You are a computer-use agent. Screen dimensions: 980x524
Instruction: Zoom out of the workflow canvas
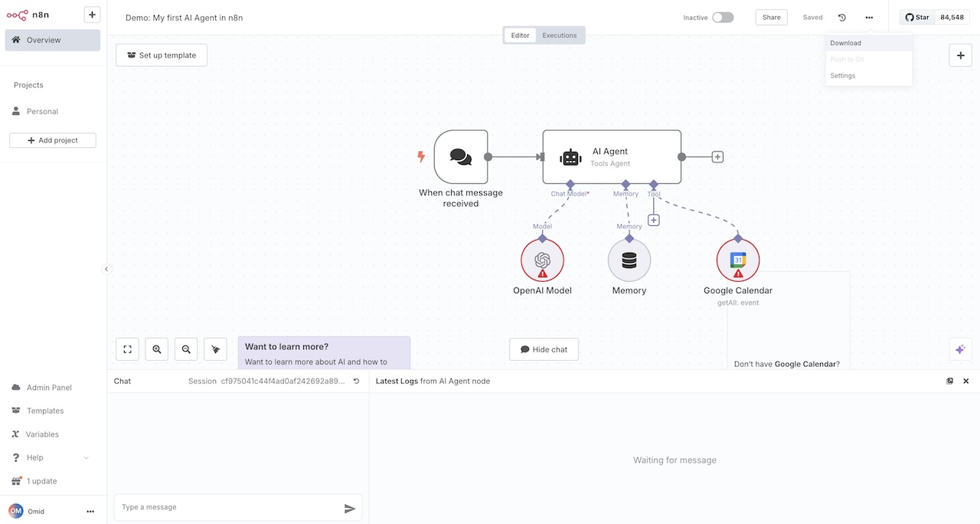[185, 349]
